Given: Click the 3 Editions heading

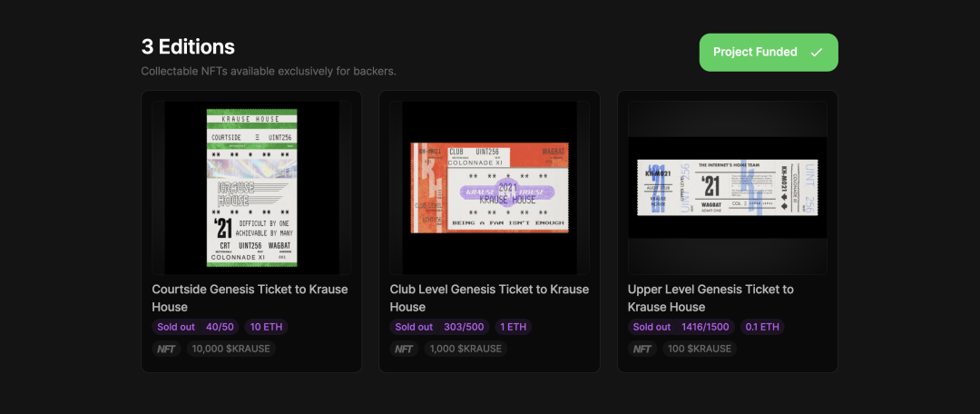Looking at the screenshot, I should pos(188,46).
